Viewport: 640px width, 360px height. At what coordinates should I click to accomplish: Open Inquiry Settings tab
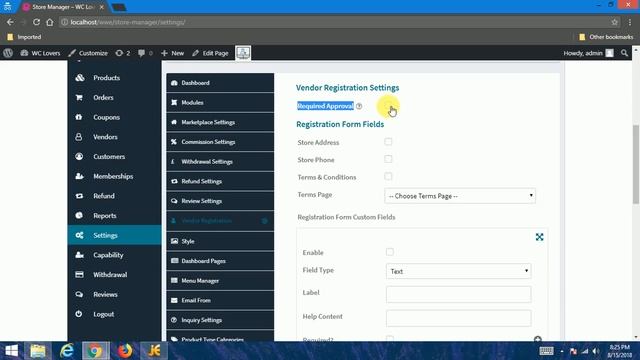(x=220, y=320)
